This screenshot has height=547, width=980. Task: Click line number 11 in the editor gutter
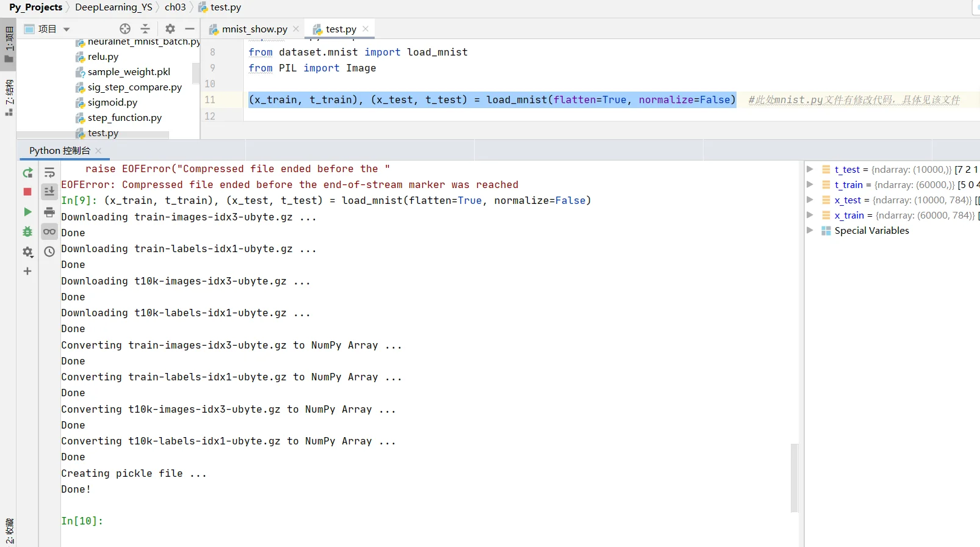pyautogui.click(x=210, y=100)
